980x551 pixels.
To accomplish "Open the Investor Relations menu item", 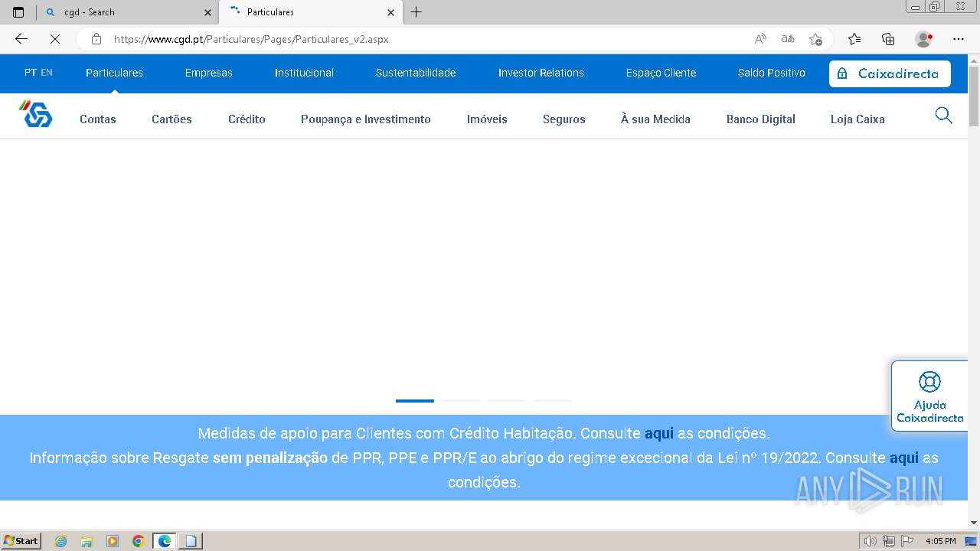I will 541,73.
